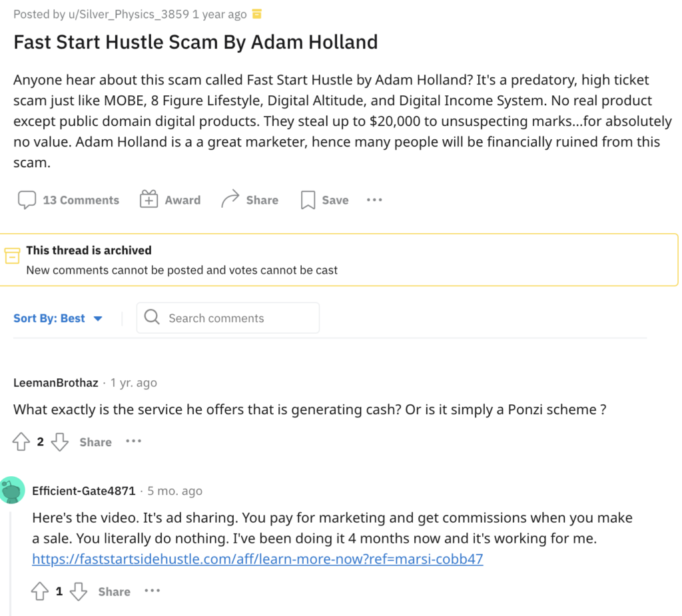Image resolution: width=682 pixels, height=616 pixels.
Task: Click Efficient-Gate4871's green avatar icon
Action: [x=12, y=490]
